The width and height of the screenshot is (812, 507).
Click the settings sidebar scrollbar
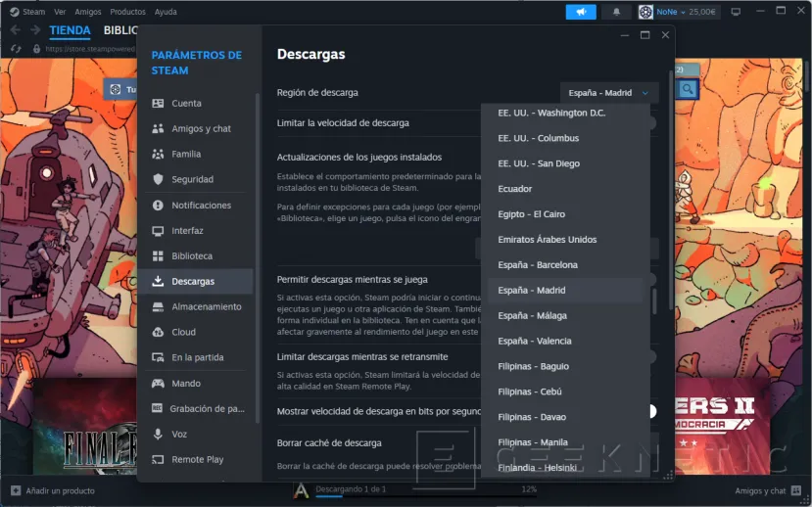tap(258, 258)
